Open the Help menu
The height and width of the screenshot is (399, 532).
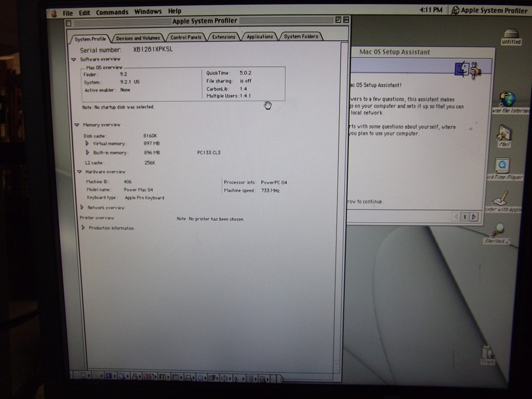[175, 11]
